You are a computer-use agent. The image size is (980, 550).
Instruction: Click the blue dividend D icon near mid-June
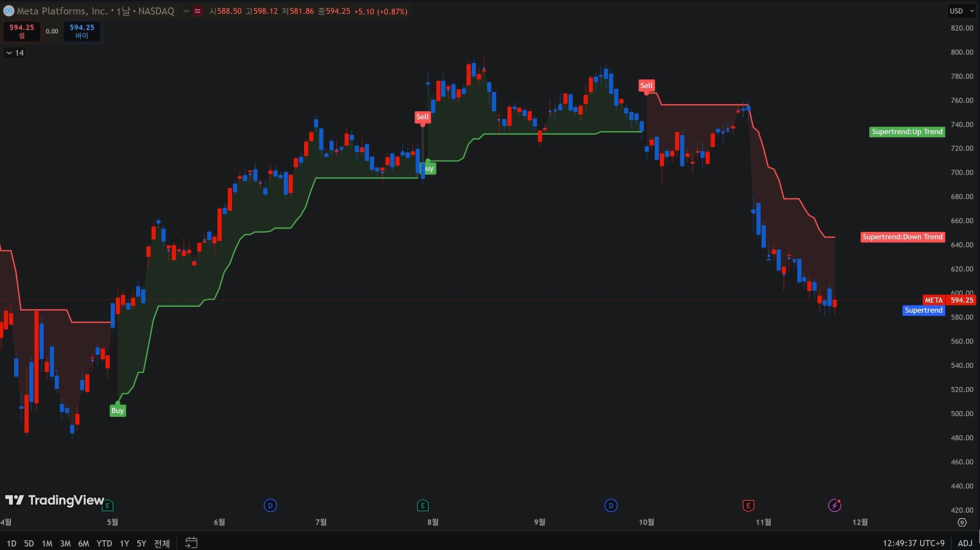[270, 506]
